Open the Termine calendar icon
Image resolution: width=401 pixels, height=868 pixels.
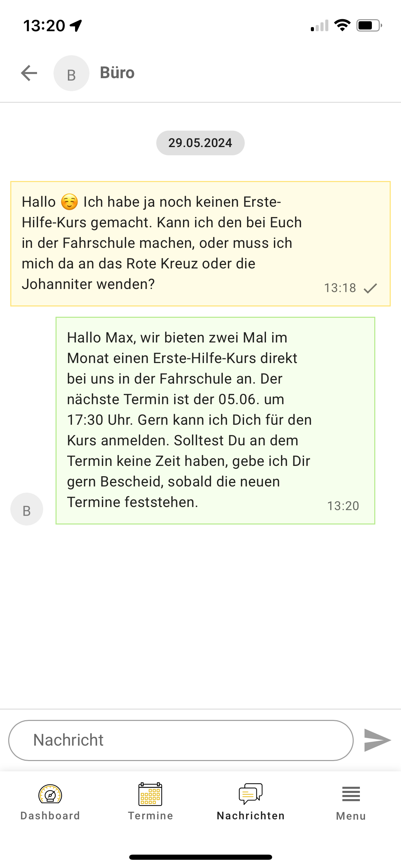(150, 794)
